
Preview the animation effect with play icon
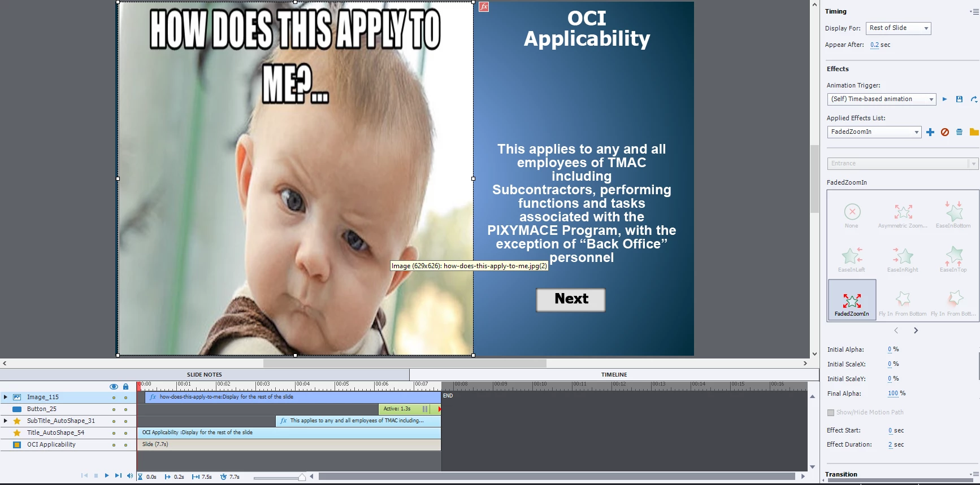[x=944, y=99]
